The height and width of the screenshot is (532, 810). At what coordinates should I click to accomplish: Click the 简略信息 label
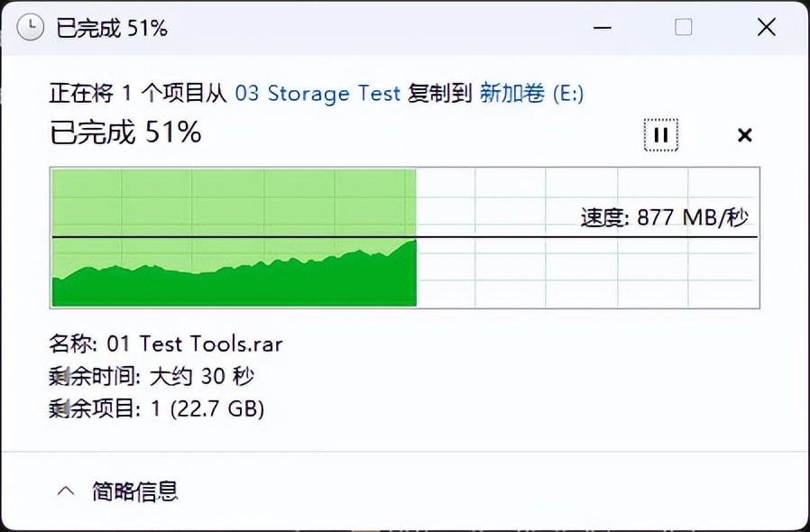point(135,491)
